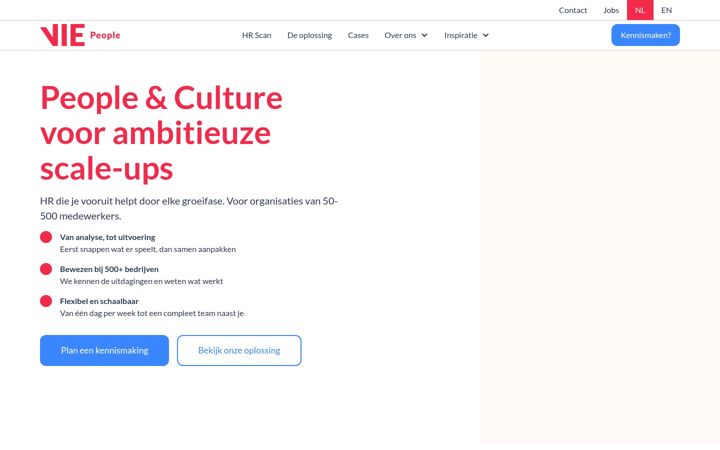Click red bullet beside Van analyse, tot uitvoering
This screenshot has height=450, width=720.
click(46, 237)
